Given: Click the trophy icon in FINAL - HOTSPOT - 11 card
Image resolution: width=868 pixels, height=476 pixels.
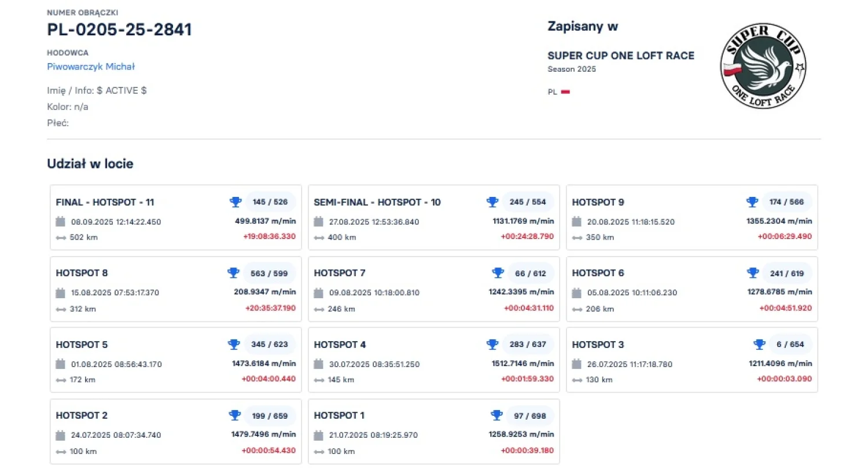Looking at the screenshot, I should 236,202.
